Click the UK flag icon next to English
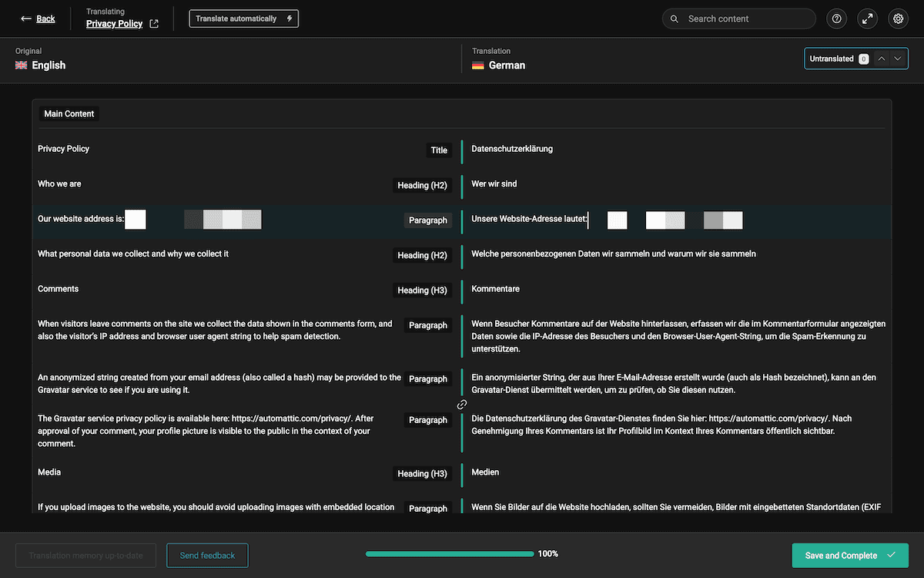924x578 pixels. click(22, 66)
